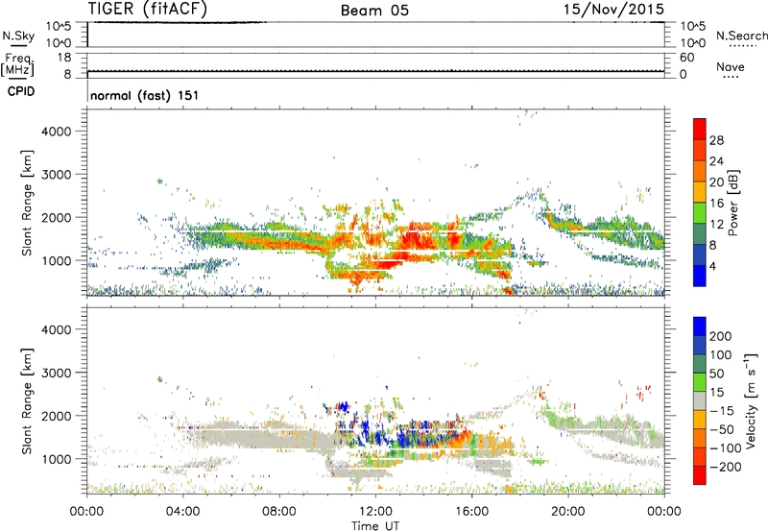Screen dimensions: 768x532
Task: Click the 16 label on power colorbar
Action: point(716,204)
